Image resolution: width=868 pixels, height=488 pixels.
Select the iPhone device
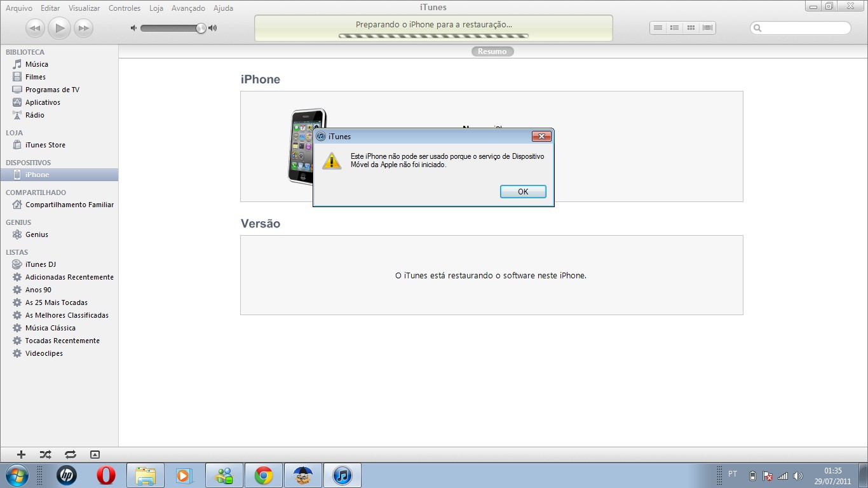(59, 175)
